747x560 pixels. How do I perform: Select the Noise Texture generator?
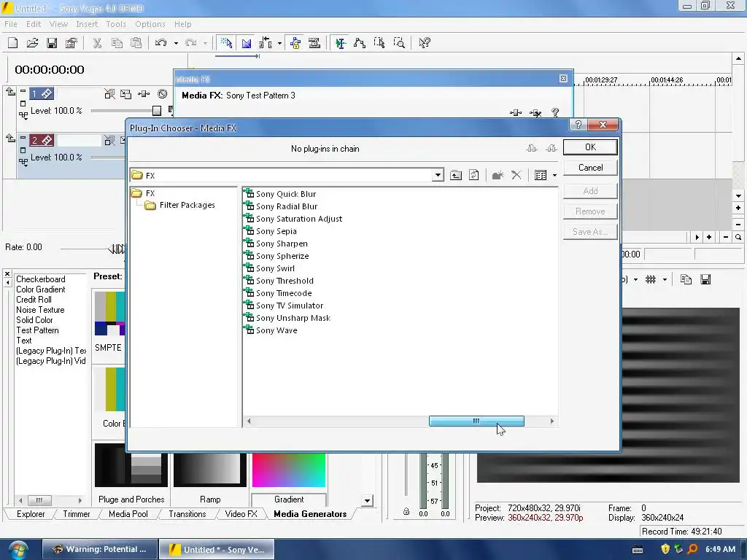pyautogui.click(x=40, y=309)
